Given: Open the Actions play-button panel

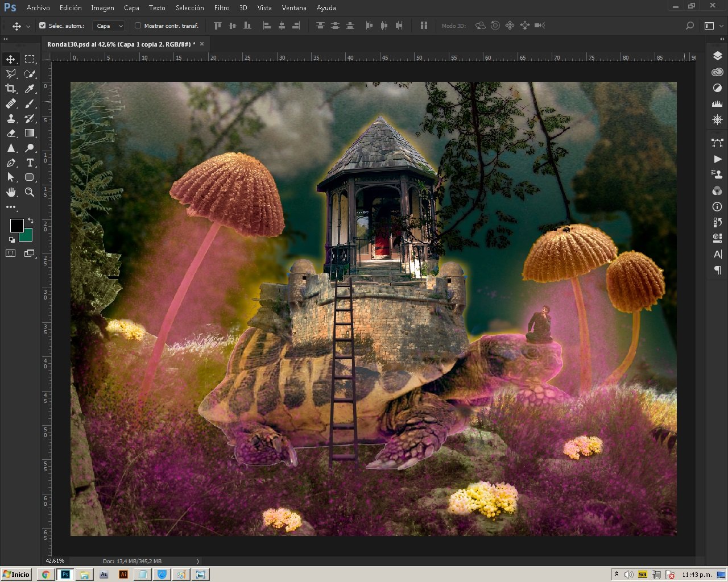Looking at the screenshot, I should pyautogui.click(x=717, y=159).
